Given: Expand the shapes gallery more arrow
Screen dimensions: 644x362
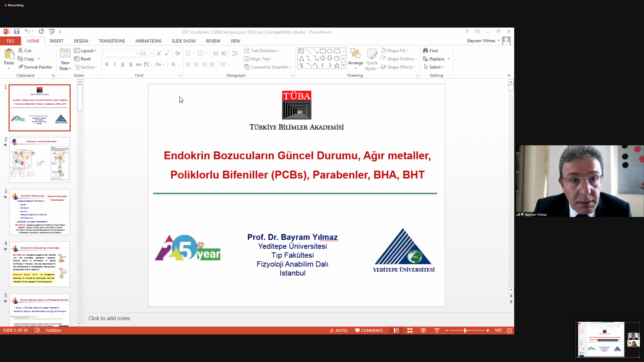Looking at the screenshot, I should (x=344, y=65).
